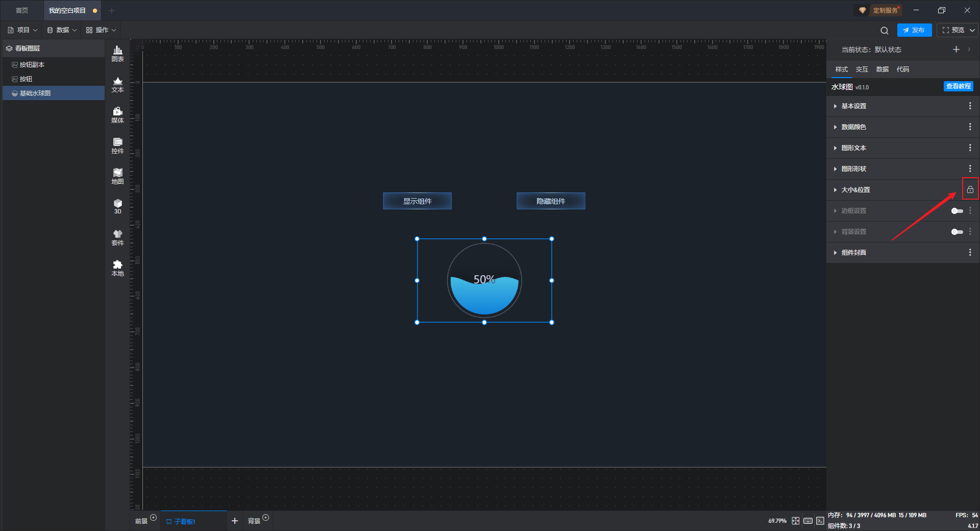The width and height of the screenshot is (980, 531).
Task: Open the 3D components panel
Action: [117, 206]
